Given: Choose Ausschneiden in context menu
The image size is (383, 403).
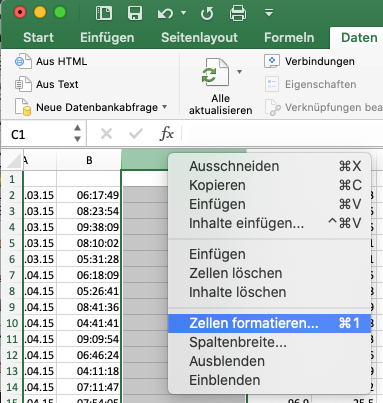Looking at the screenshot, I should point(269,166).
